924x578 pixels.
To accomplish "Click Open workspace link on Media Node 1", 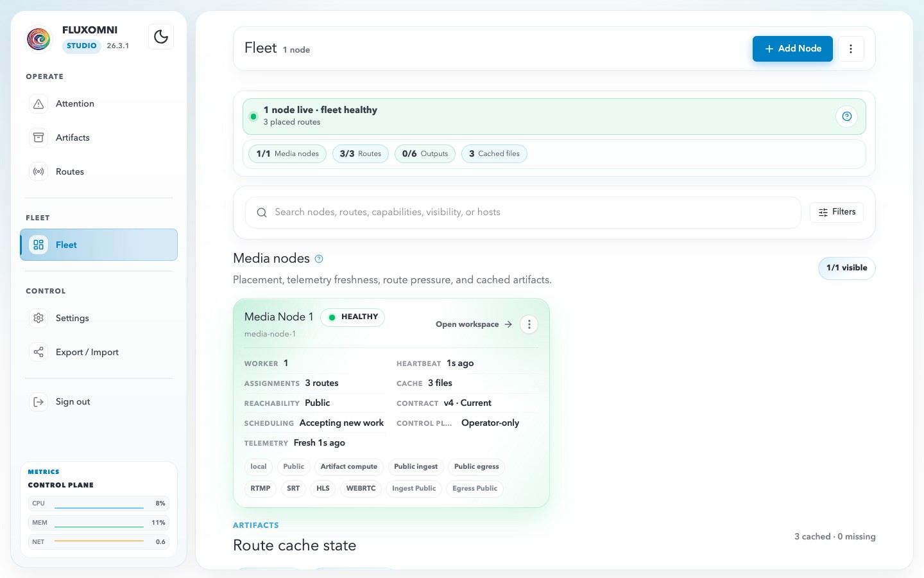I will pyautogui.click(x=474, y=324).
